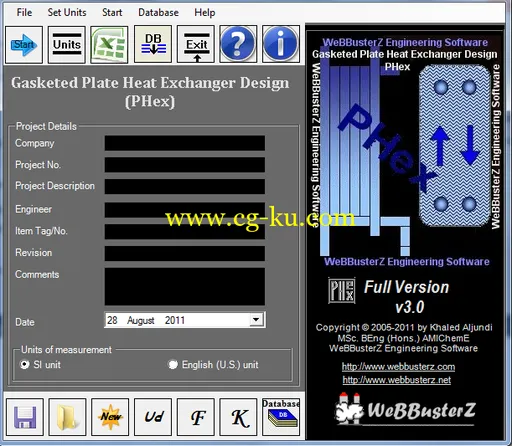This screenshot has height=446, width=512.
Task: Click the blue info icon
Action: click(x=281, y=44)
